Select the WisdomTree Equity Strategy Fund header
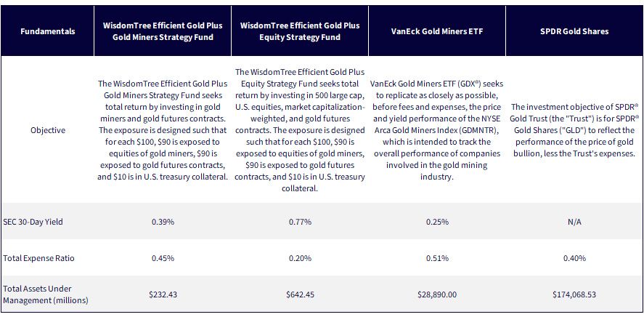This screenshot has height=317, width=644. click(x=300, y=31)
